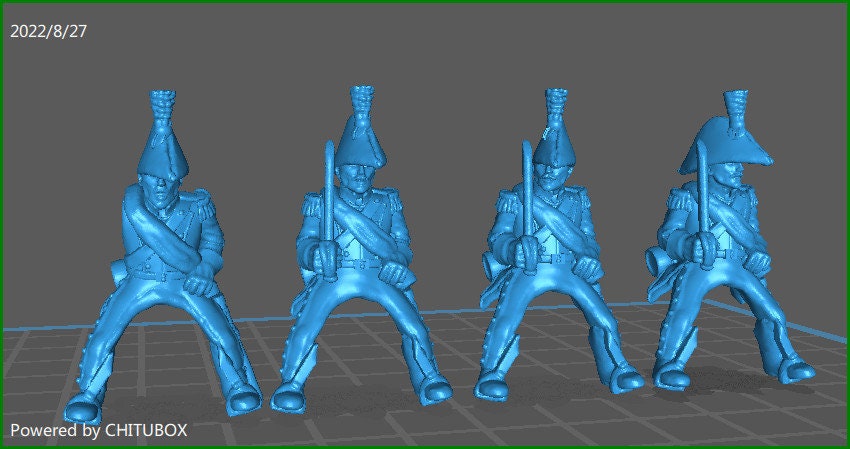Click the plume atop the third soldier's hat
This screenshot has width=850, height=449.
(557, 104)
